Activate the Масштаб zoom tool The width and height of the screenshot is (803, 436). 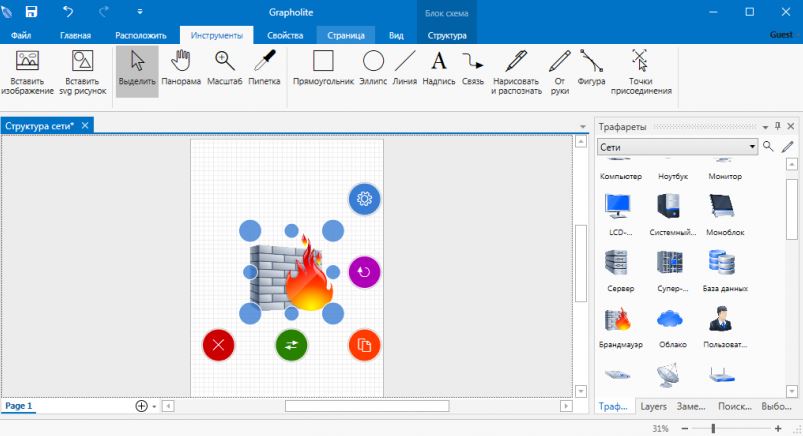tap(225, 68)
